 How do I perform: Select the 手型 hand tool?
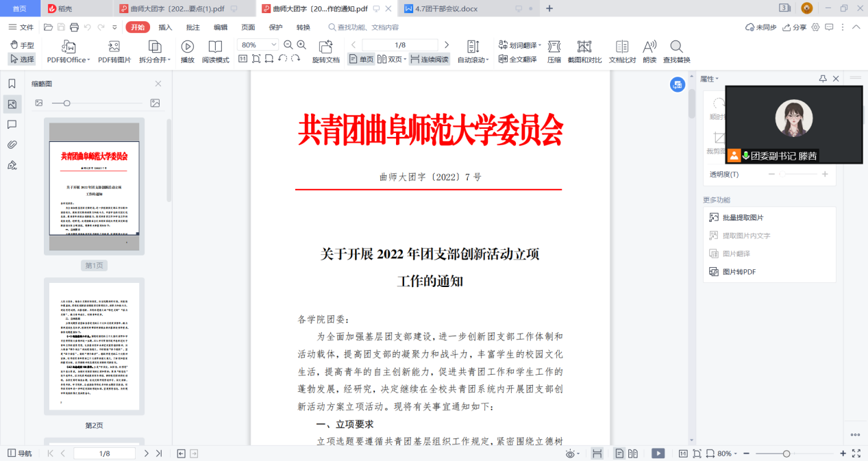[x=22, y=45]
